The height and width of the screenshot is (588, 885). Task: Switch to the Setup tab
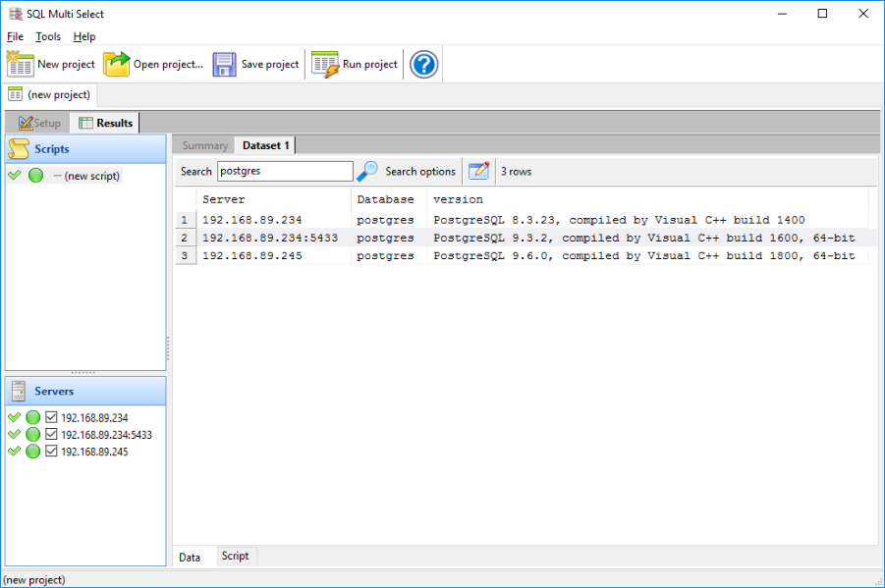pyautogui.click(x=39, y=123)
